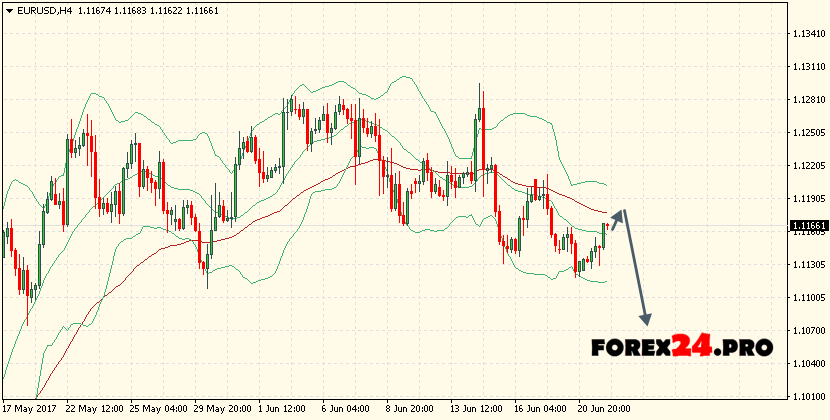Click the 1.11305 price axis label

tap(808, 265)
